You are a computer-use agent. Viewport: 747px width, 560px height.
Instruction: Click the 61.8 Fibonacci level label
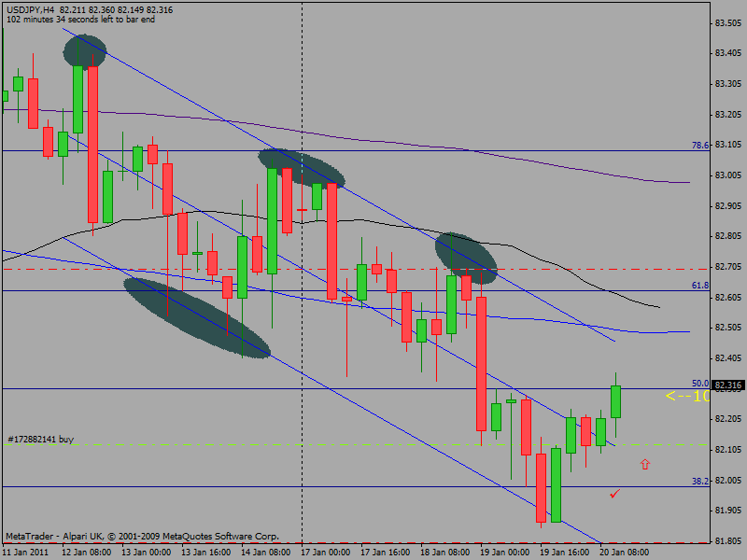[699, 286]
